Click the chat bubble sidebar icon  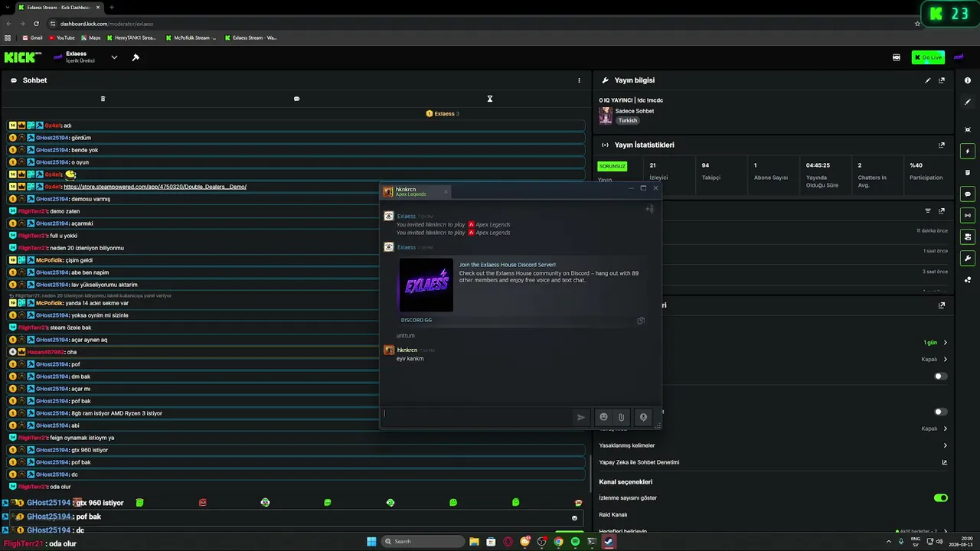[x=968, y=194]
